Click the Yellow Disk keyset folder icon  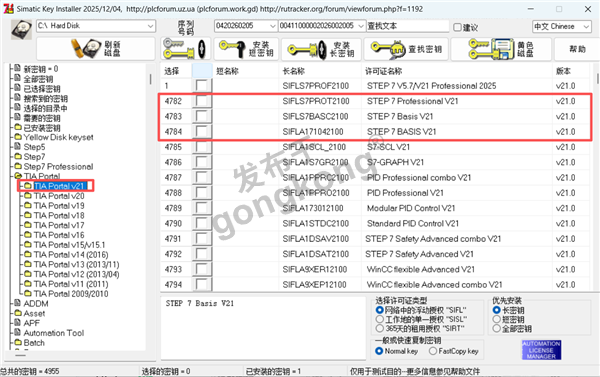pyautogui.click(x=18, y=137)
